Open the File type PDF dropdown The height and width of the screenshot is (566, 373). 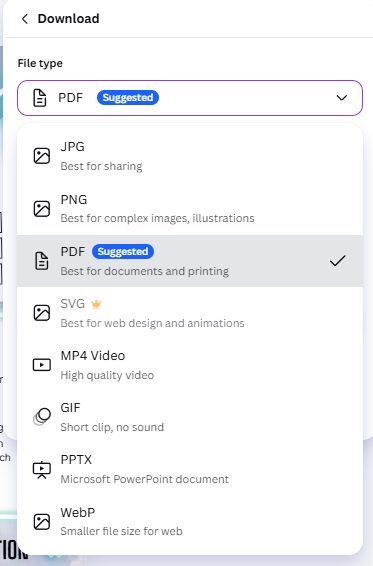click(x=190, y=98)
